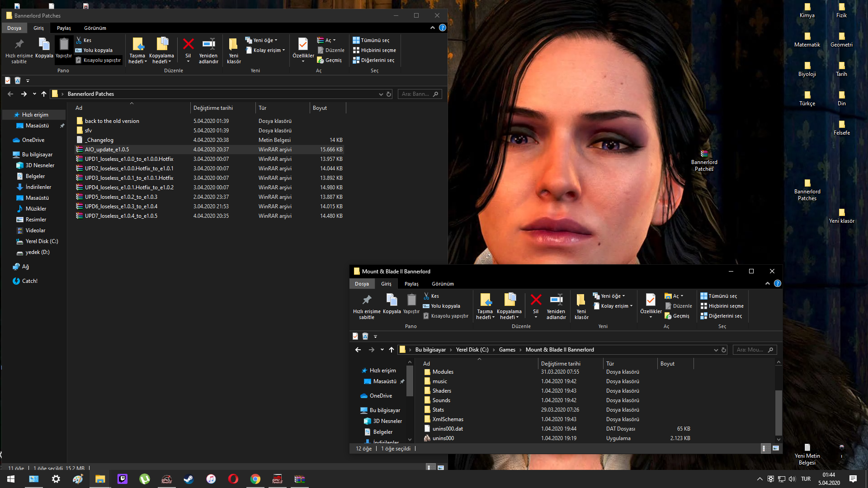This screenshot has width=868, height=488.
Task: Click Yolu kopyala in Bannerlord Patches ribbon
Action: (94, 50)
